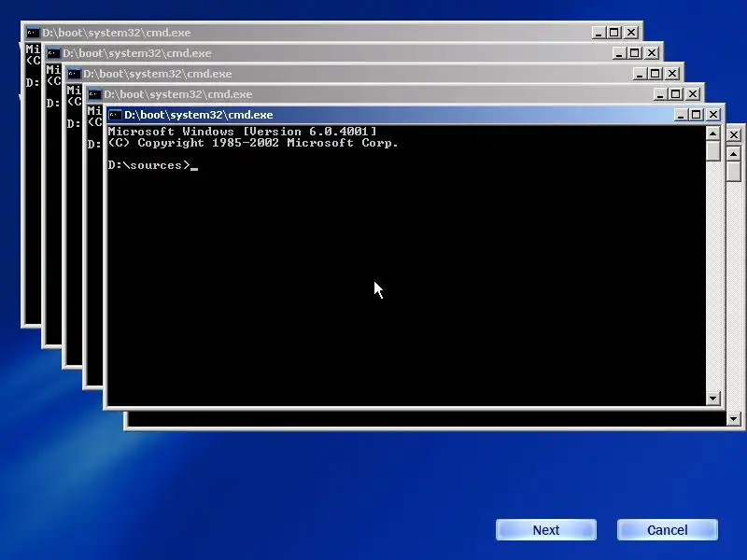Viewport: 747px width, 560px height.
Task: Bring the second-from-back cmd window forward via title
Action: (x=136, y=53)
